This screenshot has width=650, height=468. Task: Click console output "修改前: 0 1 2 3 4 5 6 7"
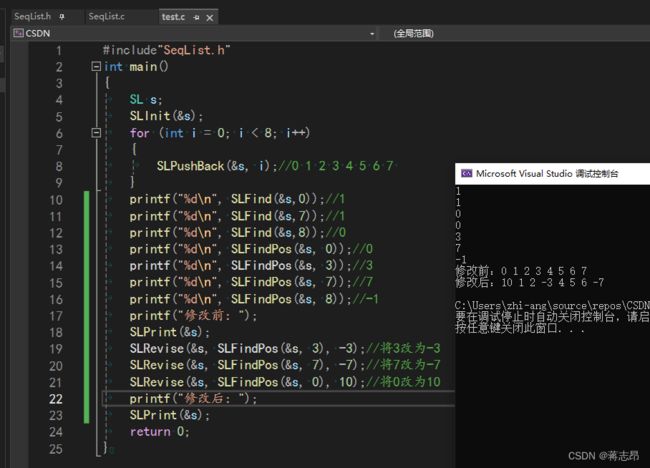tap(521, 271)
